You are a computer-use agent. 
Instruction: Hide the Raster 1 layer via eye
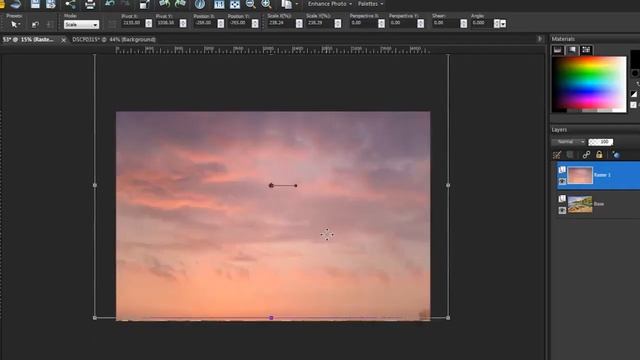coord(562,181)
